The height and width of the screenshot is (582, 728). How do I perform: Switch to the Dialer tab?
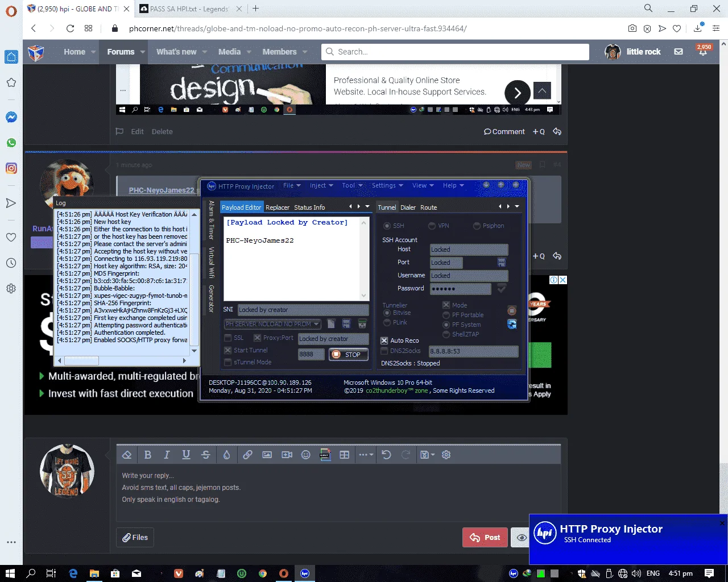click(408, 207)
